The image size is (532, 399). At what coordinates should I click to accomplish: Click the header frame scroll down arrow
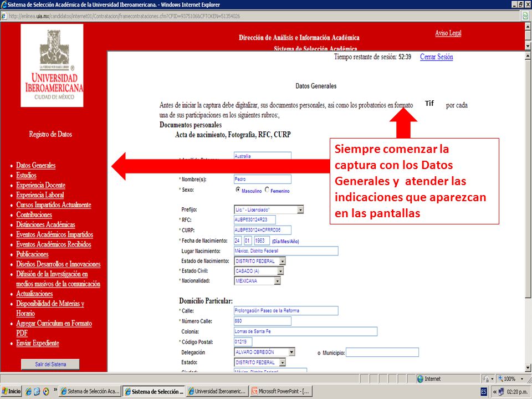coord(528,45)
